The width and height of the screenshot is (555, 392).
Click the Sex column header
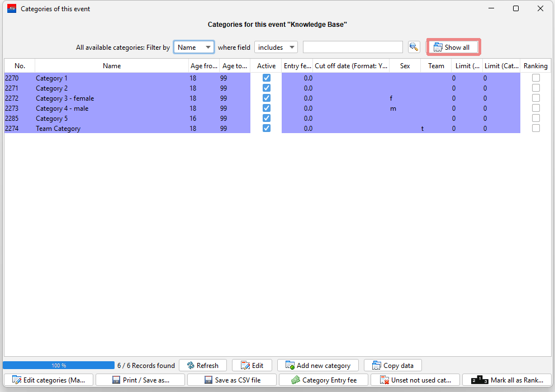pyautogui.click(x=405, y=66)
